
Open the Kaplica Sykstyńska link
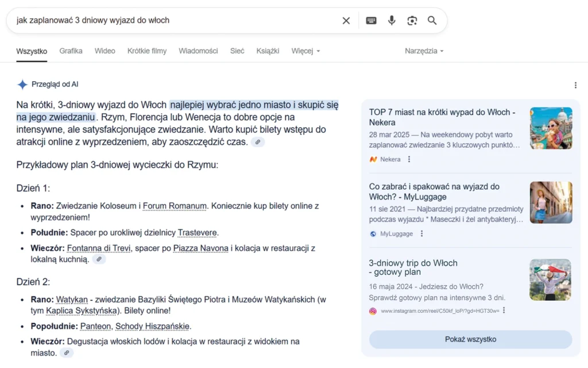(x=77, y=310)
